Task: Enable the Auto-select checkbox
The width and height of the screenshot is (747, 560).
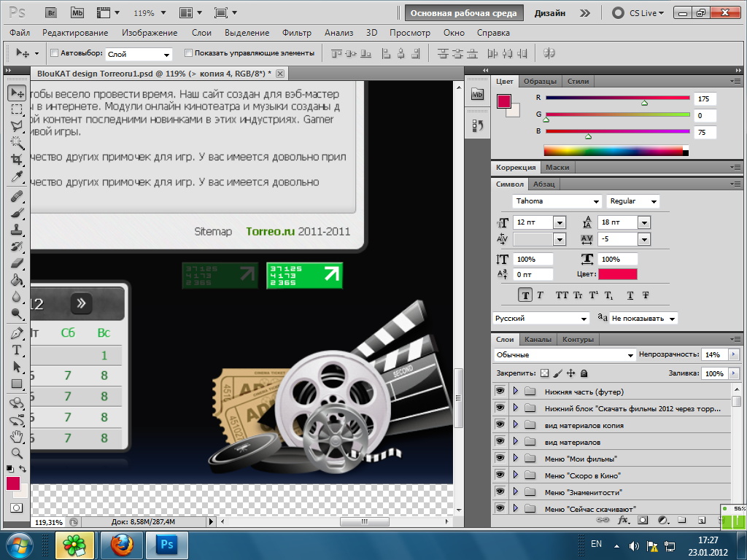Action: click(54, 52)
